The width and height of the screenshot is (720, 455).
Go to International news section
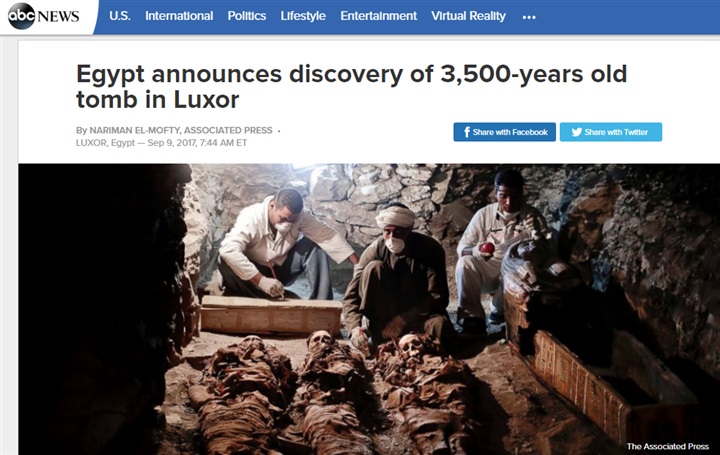click(x=179, y=16)
